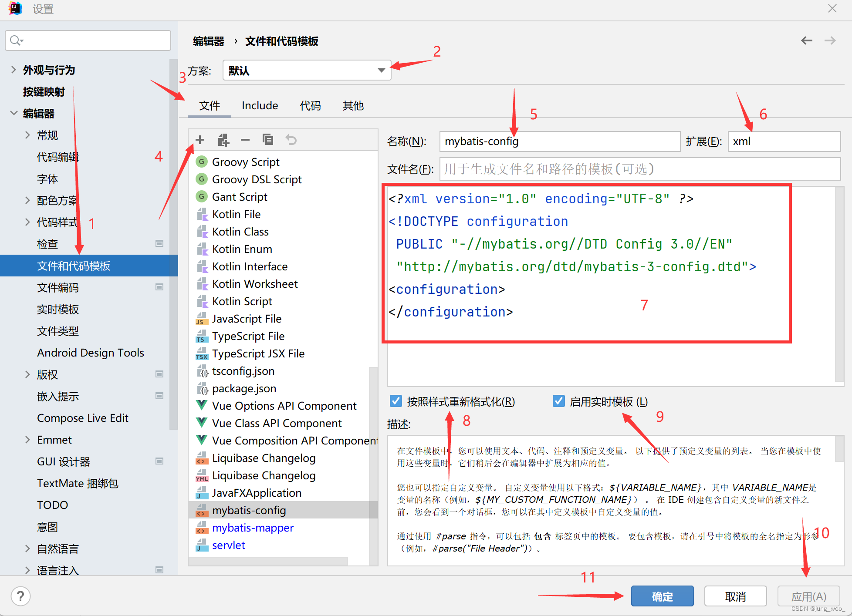The width and height of the screenshot is (852, 616).
Task: Select the Groovy Script template
Action: (x=245, y=162)
